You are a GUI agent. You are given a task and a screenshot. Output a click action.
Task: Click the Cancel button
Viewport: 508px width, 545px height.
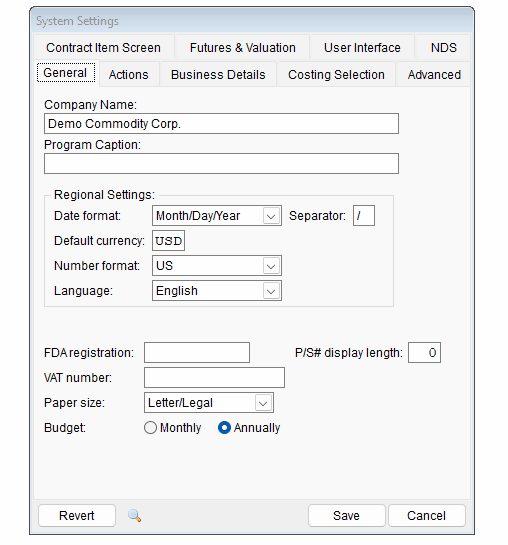[426, 515]
